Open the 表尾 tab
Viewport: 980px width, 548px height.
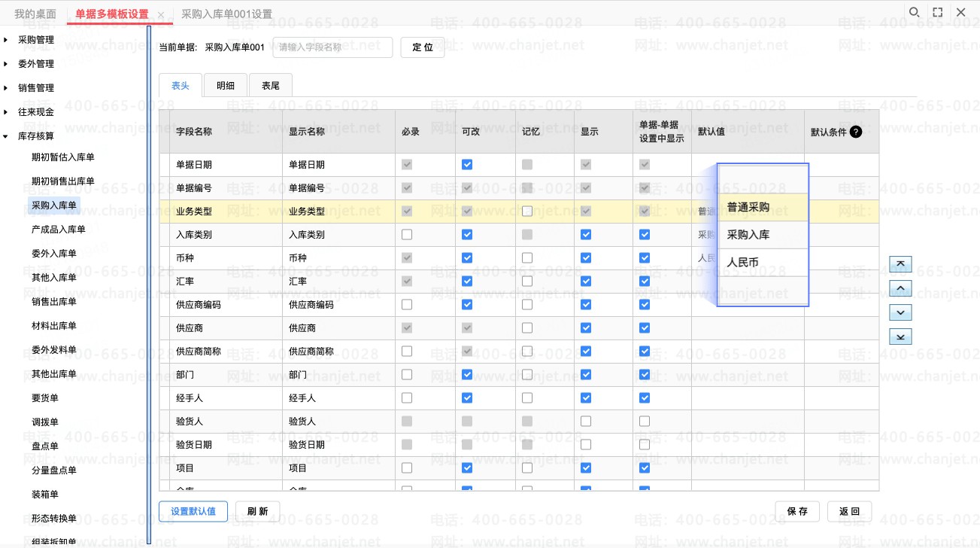point(271,85)
